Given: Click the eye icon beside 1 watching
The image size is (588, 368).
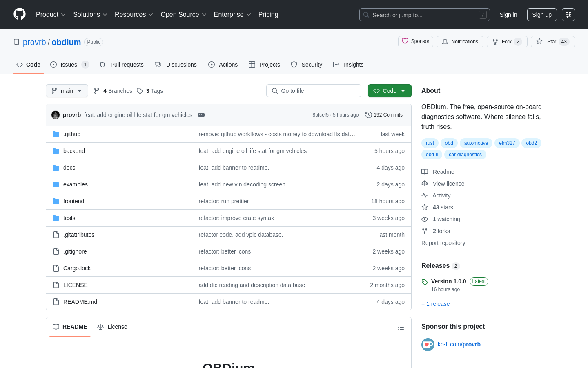Looking at the screenshot, I should click(425, 219).
